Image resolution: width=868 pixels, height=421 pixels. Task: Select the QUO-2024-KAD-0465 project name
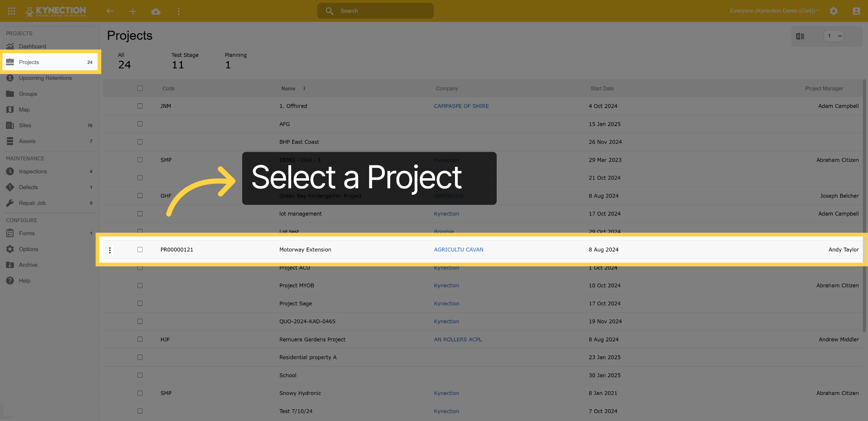click(307, 321)
